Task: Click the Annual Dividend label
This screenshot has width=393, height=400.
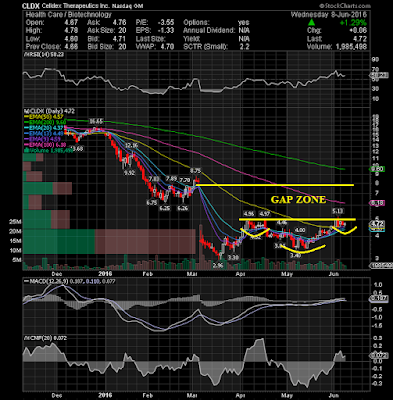Action: tap(209, 31)
